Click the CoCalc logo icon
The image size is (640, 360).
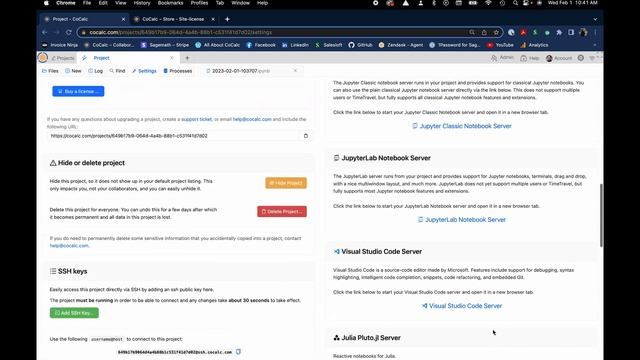(x=43, y=58)
